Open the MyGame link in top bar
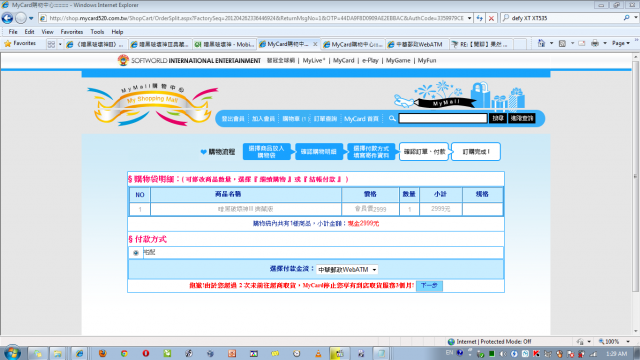This screenshot has height=360, width=640. 398,60
